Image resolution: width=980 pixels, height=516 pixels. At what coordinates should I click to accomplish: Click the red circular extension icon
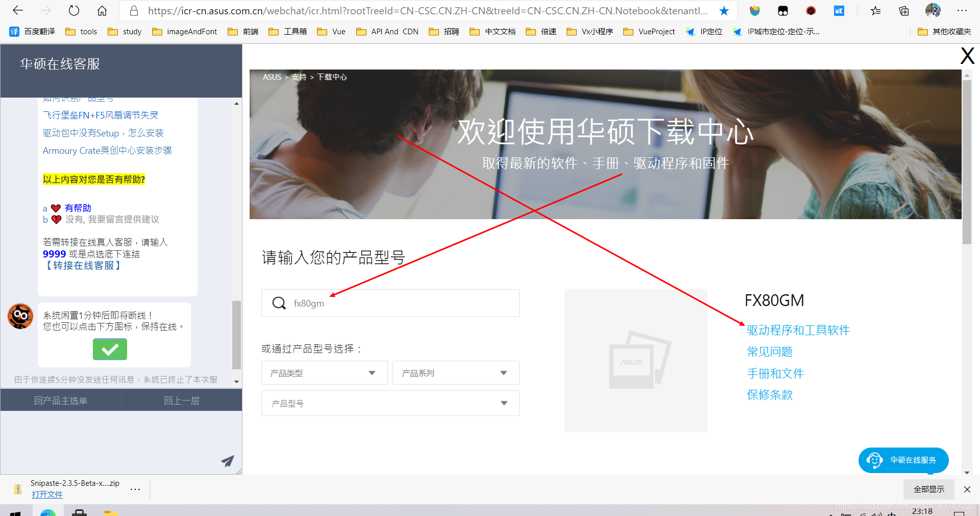811,11
